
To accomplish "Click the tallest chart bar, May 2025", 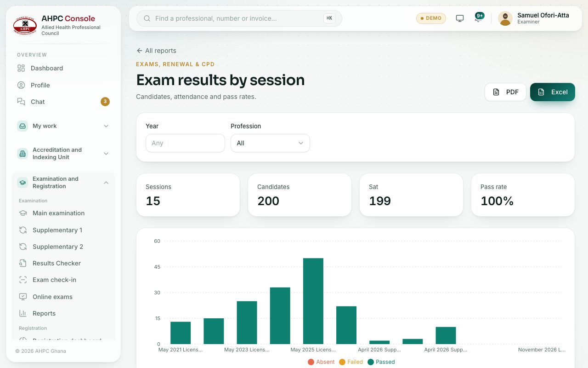I will point(313,301).
